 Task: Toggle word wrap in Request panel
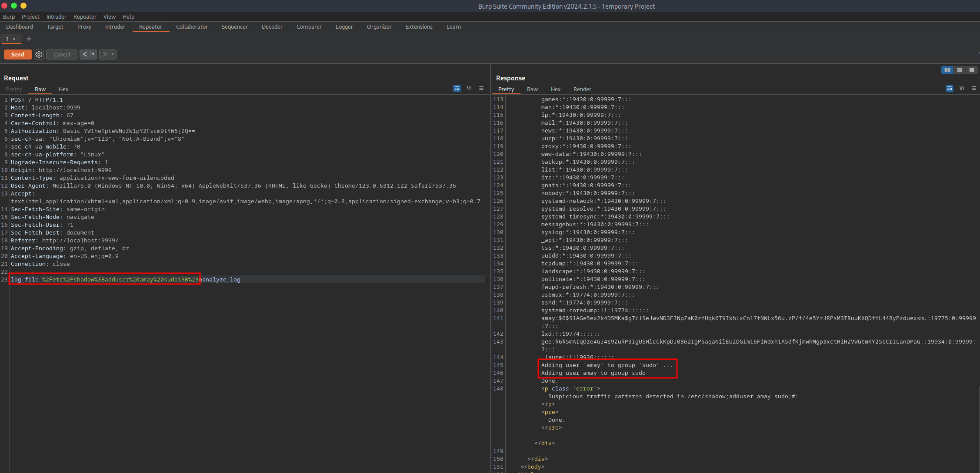pos(457,88)
